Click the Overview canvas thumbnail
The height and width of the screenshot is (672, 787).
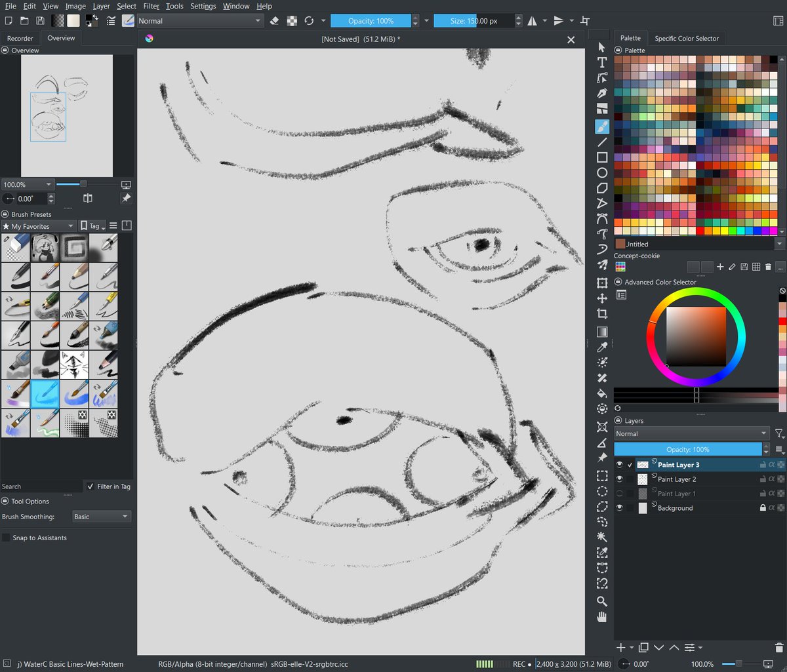67,116
